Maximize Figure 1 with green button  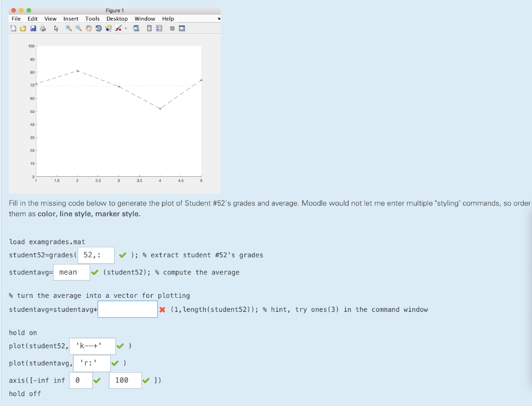click(x=29, y=10)
